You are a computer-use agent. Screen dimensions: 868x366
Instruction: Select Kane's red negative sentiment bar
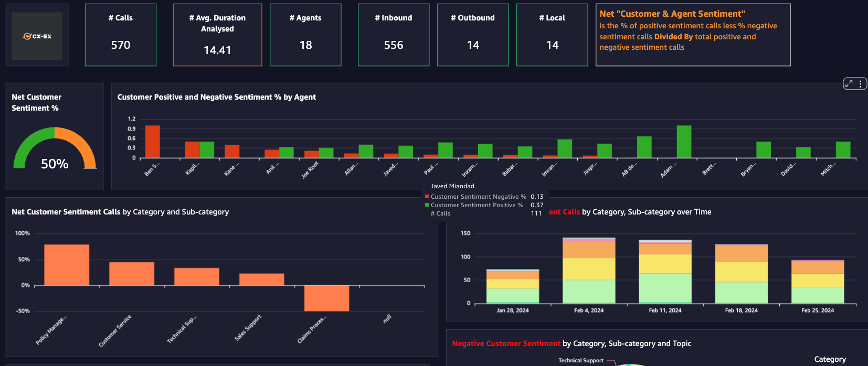[x=232, y=151]
